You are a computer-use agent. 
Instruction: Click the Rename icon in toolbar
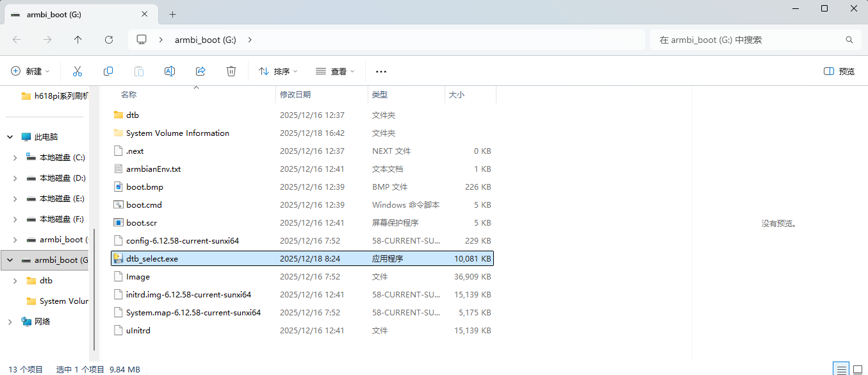click(x=170, y=71)
